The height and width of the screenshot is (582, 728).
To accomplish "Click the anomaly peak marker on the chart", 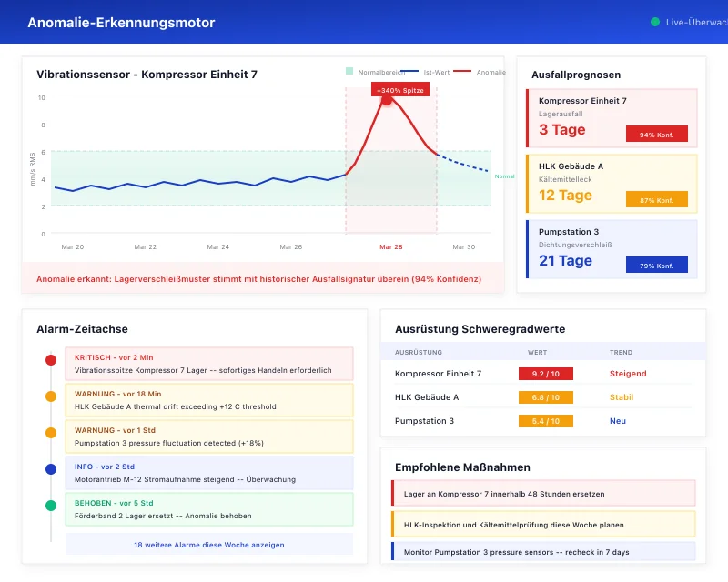I will (x=387, y=101).
